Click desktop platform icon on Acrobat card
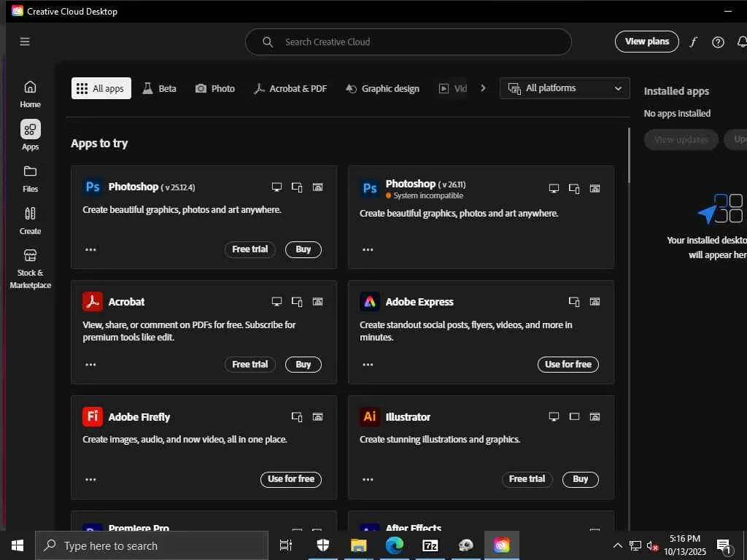 [x=276, y=301]
